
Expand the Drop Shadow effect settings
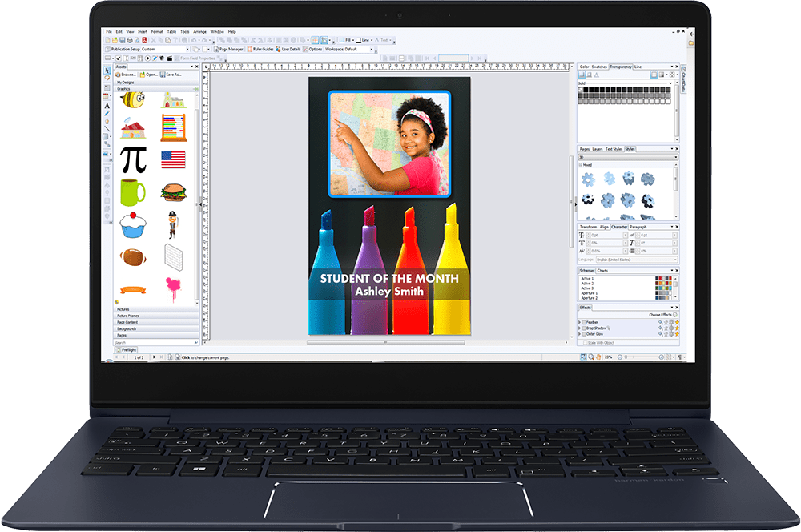point(578,328)
